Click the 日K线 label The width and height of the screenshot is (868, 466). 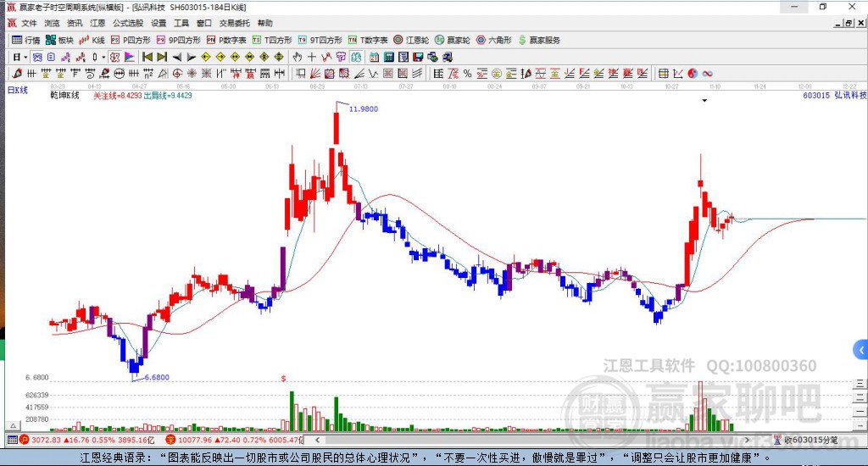tap(17, 90)
